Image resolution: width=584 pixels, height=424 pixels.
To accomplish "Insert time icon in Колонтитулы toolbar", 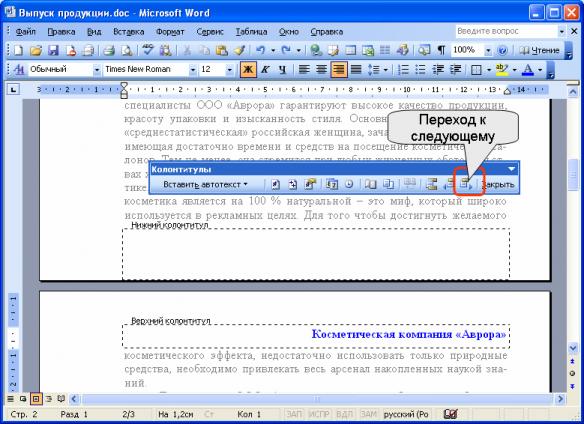I will pos(349,184).
